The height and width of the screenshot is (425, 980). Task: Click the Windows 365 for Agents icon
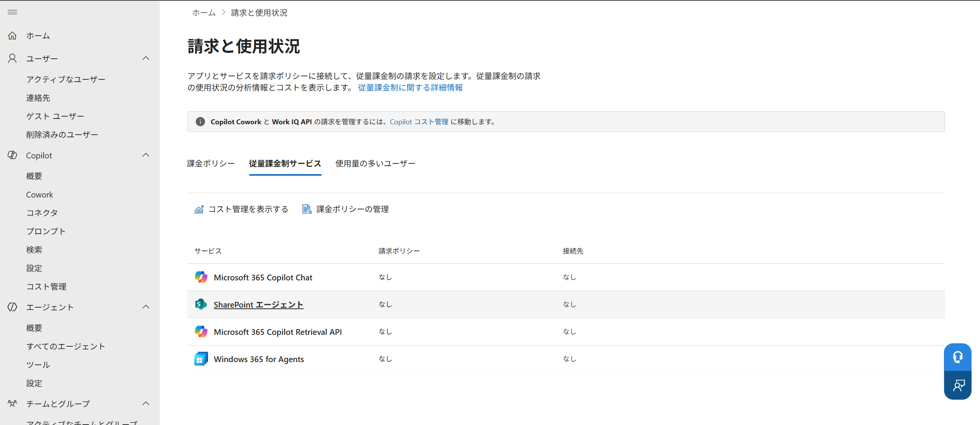point(201,359)
